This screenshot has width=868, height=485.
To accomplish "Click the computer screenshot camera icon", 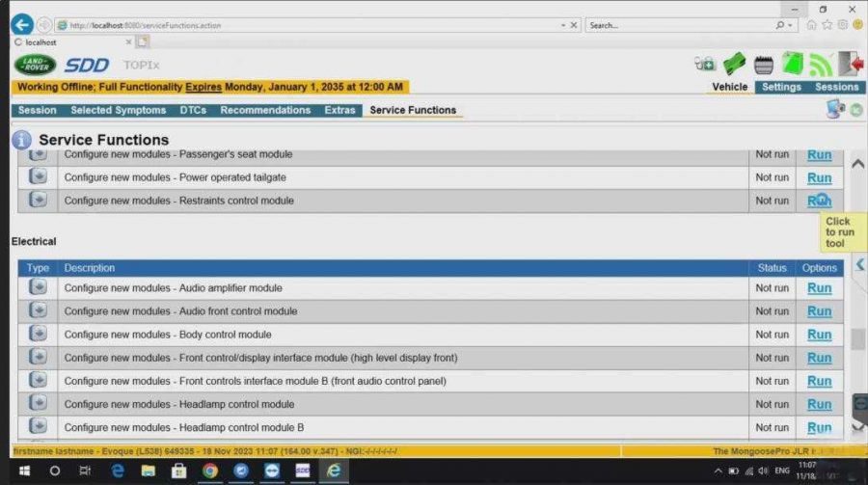I will 834,110.
